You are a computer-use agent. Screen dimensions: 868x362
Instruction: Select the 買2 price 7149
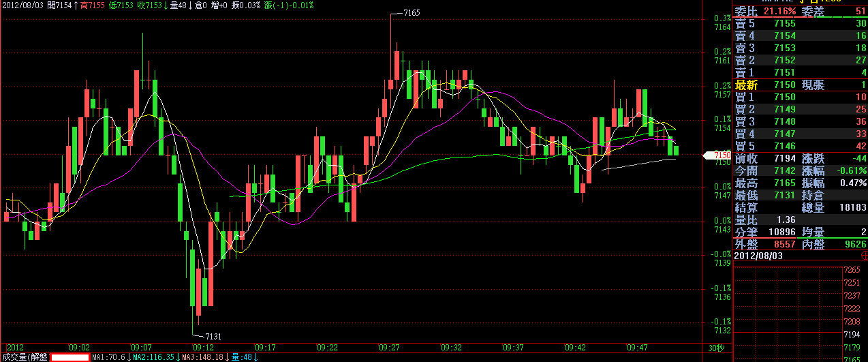pyautogui.click(x=785, y=109)
